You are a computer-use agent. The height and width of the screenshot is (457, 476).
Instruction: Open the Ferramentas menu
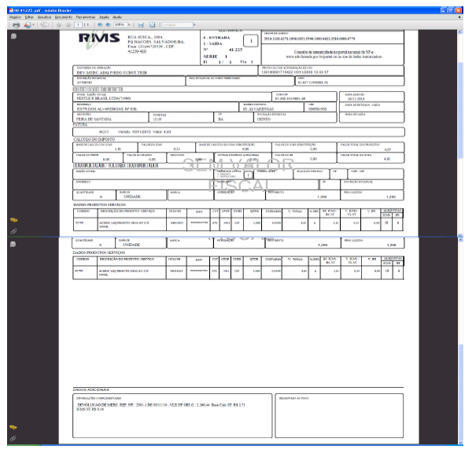[86, 17]
